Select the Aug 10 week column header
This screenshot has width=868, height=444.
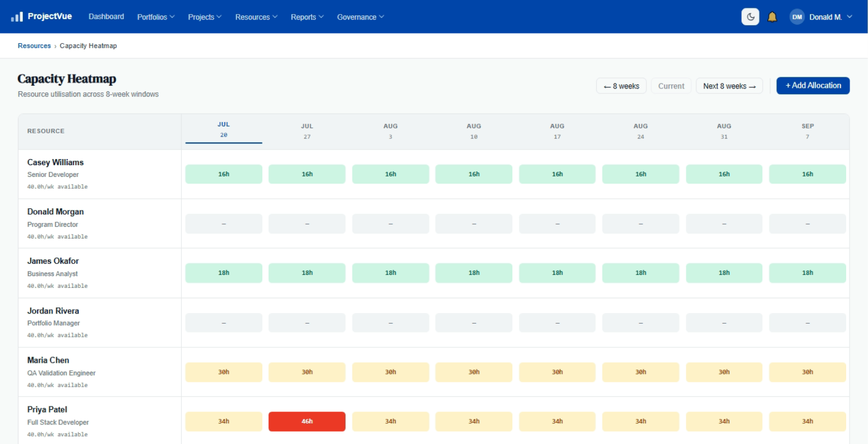coord(474,131)
